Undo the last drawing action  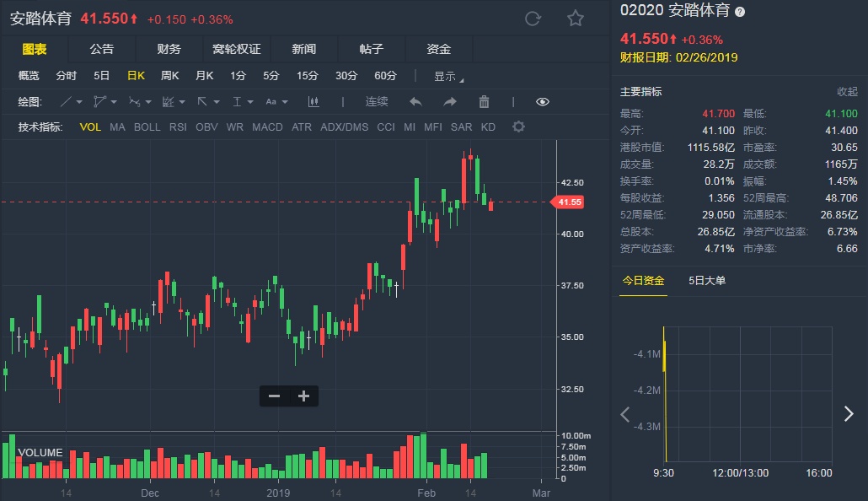click(x=415, y=102)
